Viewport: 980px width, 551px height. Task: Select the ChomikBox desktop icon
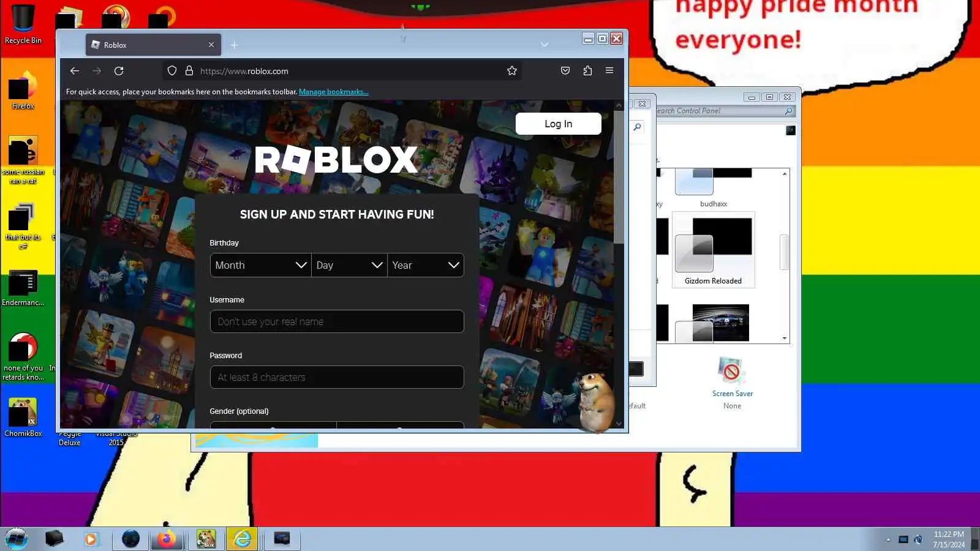[x=23, y=418]
